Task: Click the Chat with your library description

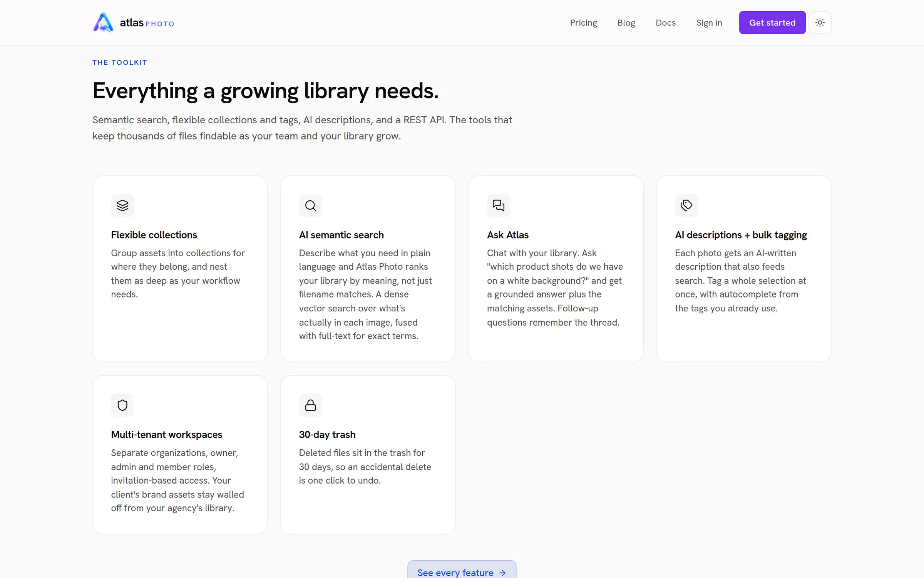Action: (555, 287)
